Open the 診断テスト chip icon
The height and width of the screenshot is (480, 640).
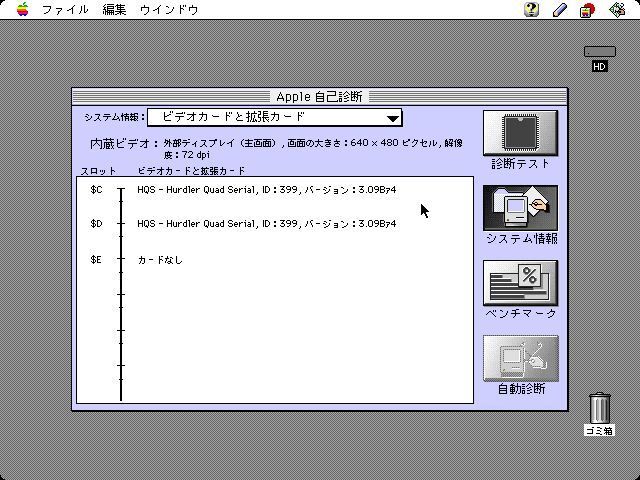520,133
